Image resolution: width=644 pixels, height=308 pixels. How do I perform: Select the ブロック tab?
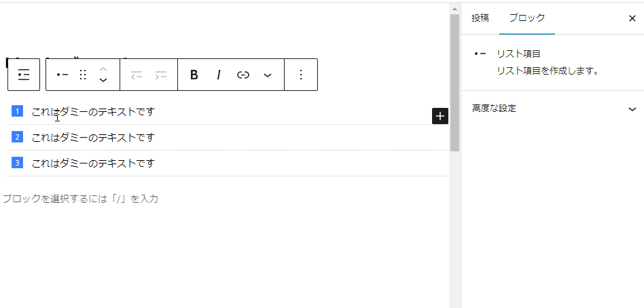click(527, 18)
